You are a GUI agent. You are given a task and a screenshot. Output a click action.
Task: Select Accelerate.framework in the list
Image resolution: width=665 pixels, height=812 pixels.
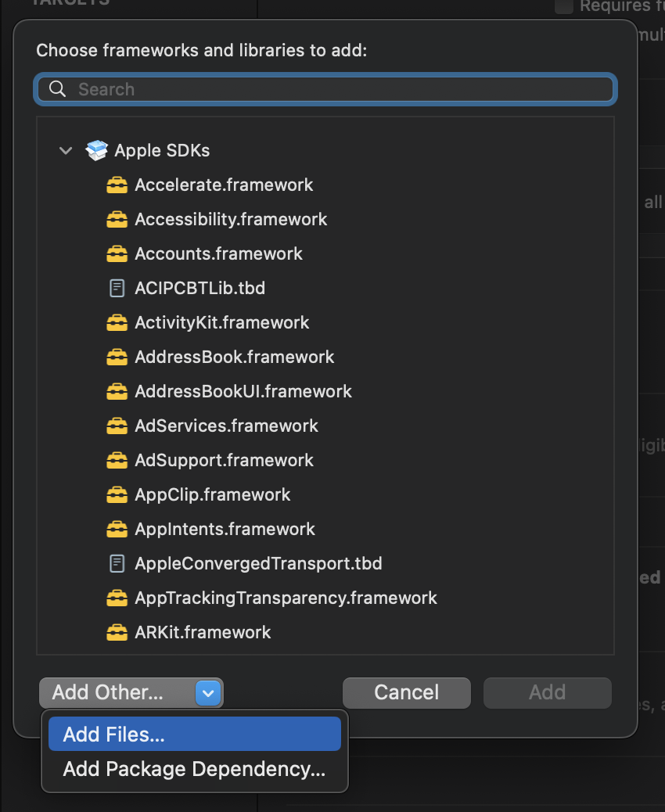224,185
